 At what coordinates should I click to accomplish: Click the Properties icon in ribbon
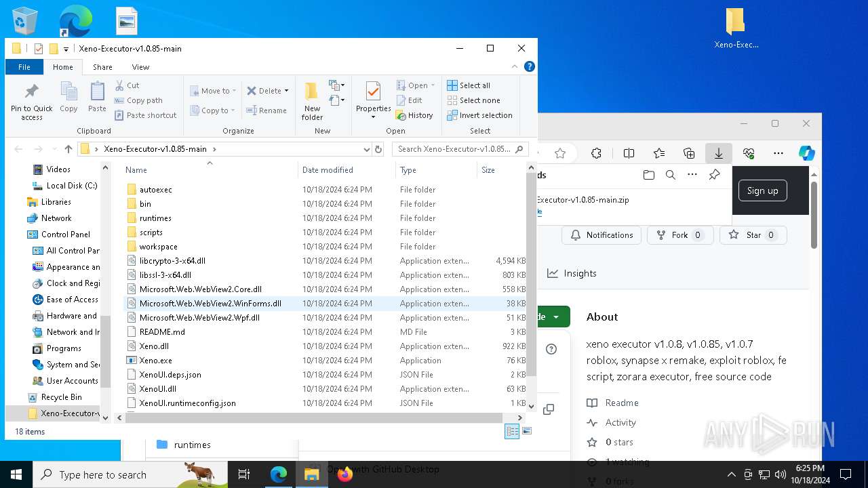click(x=373, y=91)
